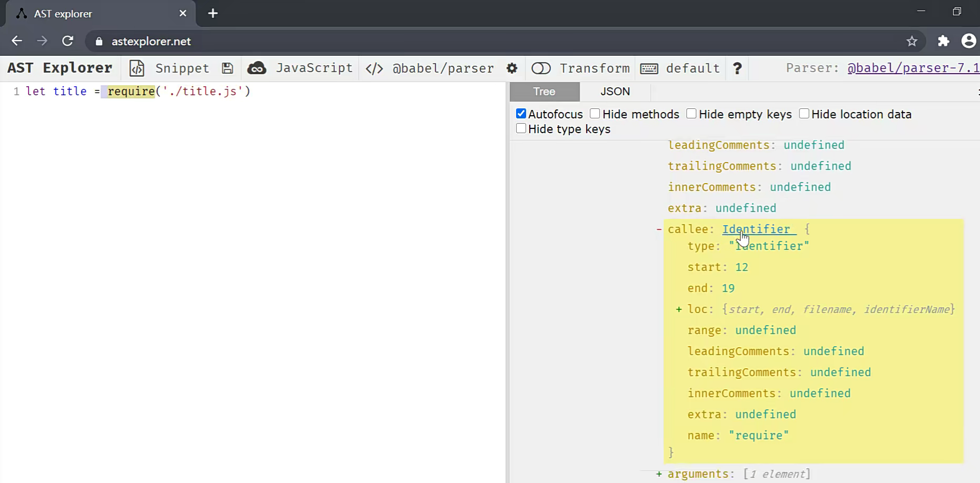Click the save floppy disk icon
Viewport: 980px width, 483px height.
pos(227,68)
